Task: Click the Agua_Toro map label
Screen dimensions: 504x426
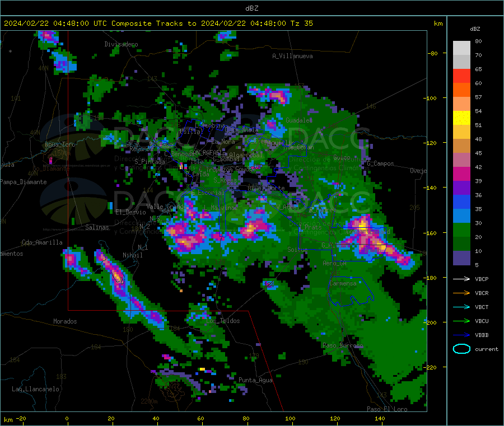Action: (x=60, y=144)
